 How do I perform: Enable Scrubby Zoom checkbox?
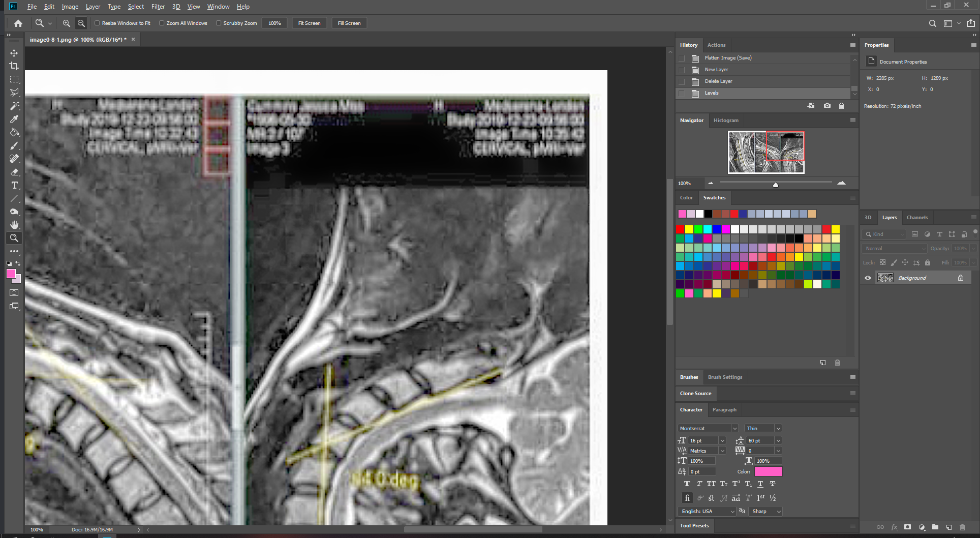(x=219, y=23)
